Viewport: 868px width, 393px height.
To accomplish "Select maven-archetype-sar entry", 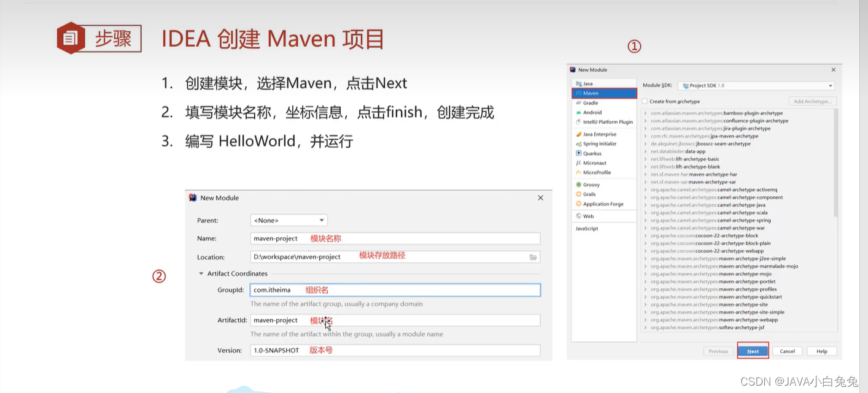I will (693, 182).
